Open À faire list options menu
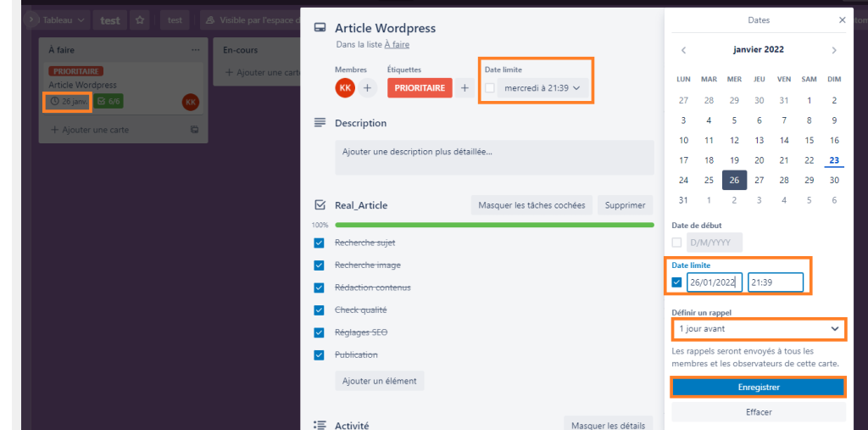Image resolution: width=868 pixels, height=430 pixels. point(196,50)
